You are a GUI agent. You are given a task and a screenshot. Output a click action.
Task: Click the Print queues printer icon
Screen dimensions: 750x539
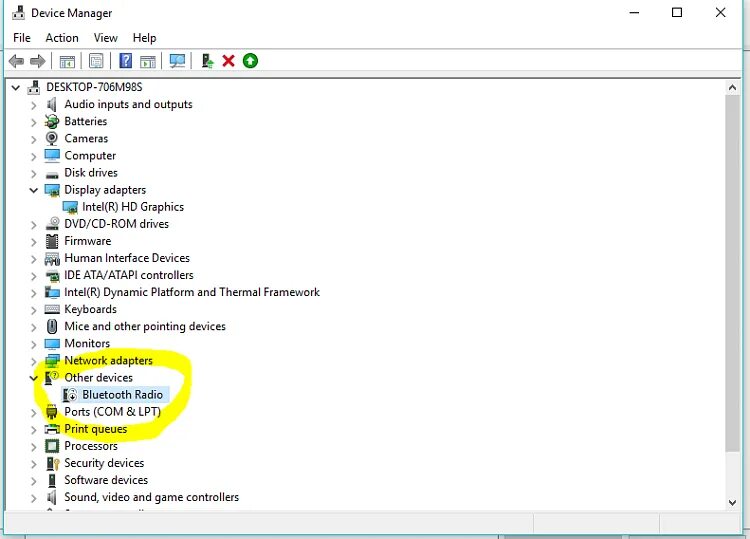[52, 429]
